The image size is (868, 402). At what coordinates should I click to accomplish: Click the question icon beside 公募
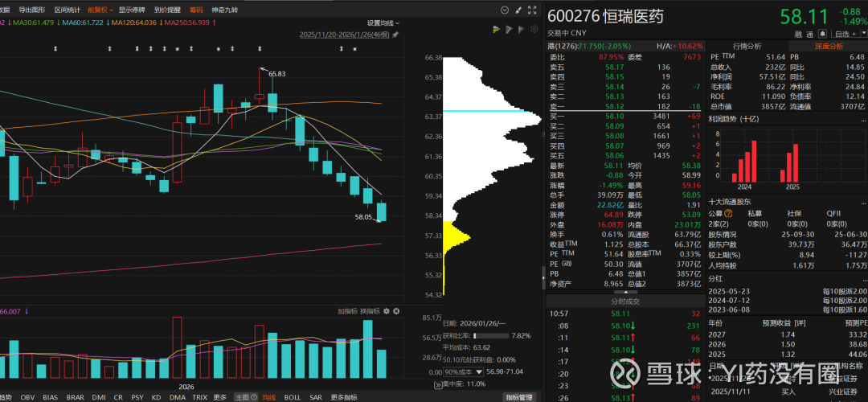click(728, 213)
